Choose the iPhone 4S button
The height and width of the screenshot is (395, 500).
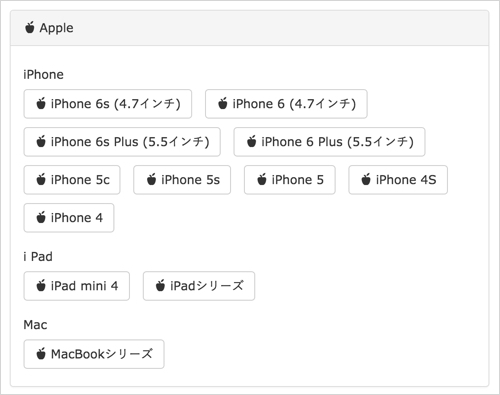coord(398,180)
